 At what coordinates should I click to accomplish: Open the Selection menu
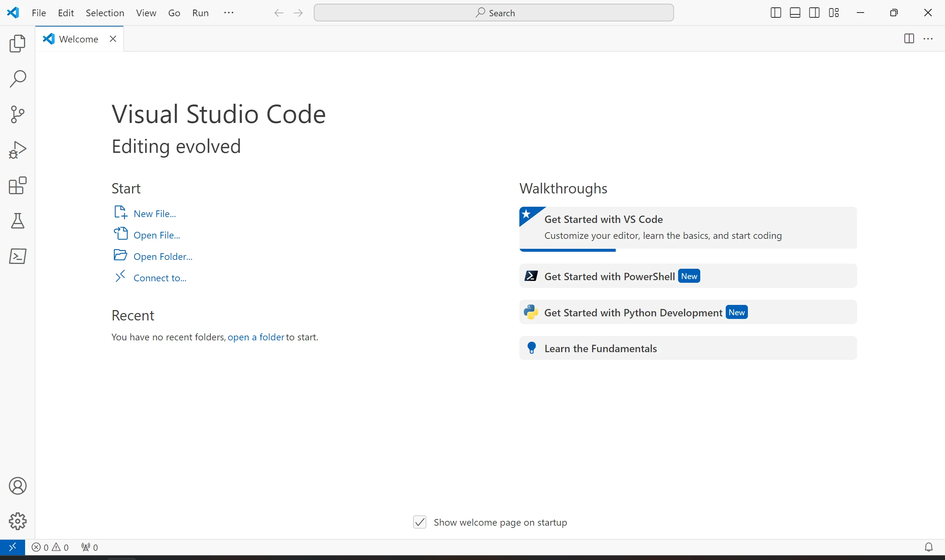(x=105, y=13)
